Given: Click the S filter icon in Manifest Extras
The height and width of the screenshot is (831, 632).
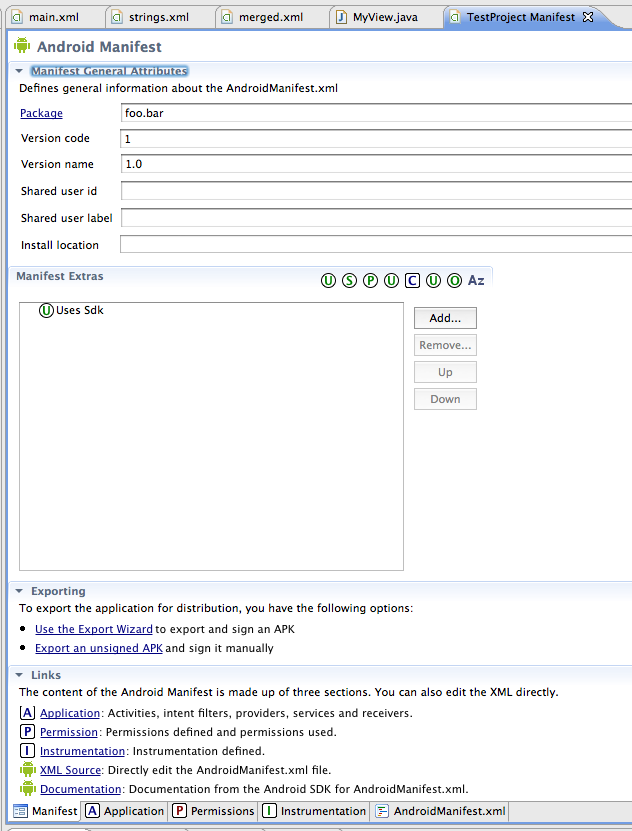Looking at the screenshot, I should tap(349, 280).
